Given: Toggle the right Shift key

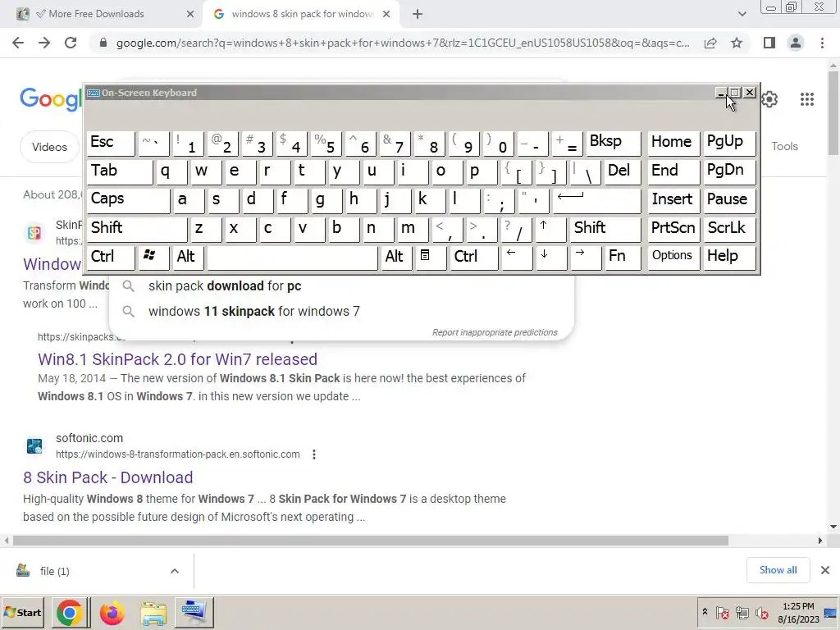Looking at the screenshot, I should (605, 229).
